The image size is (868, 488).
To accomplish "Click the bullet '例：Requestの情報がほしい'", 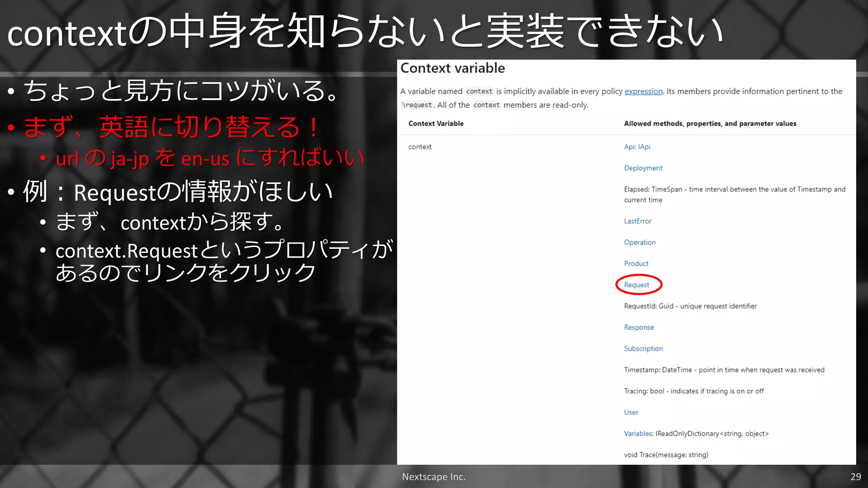I will point(178,191).
